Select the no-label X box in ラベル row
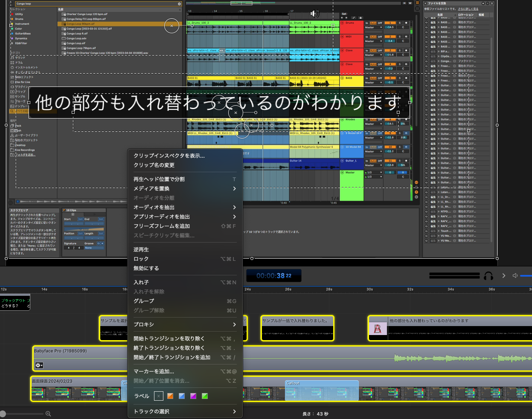Image resolution: width=532 pixels, height=419 pixels. 158,396
